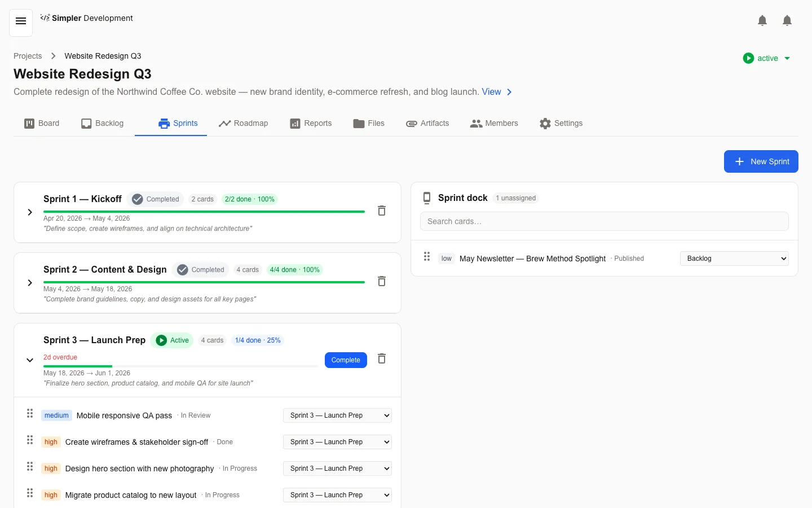Click the "1/4 done · 25%" badge

pyautogui.click(x=258, y=340)
